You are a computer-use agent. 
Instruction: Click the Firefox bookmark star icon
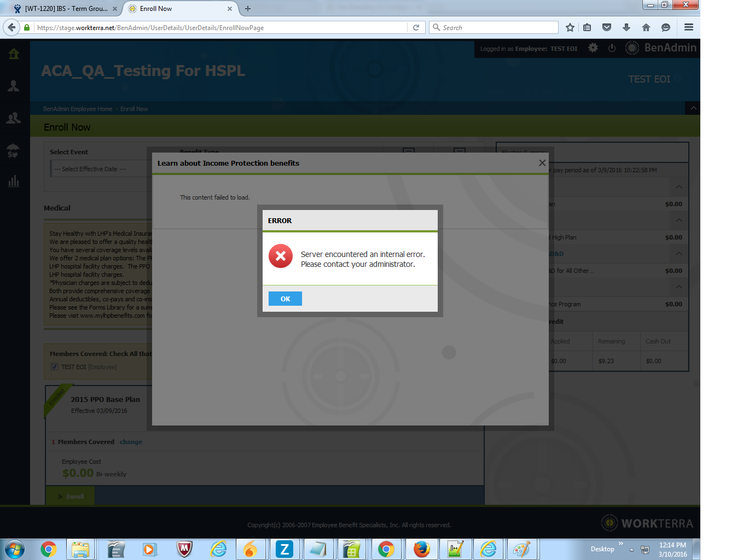tap(570, 27)
